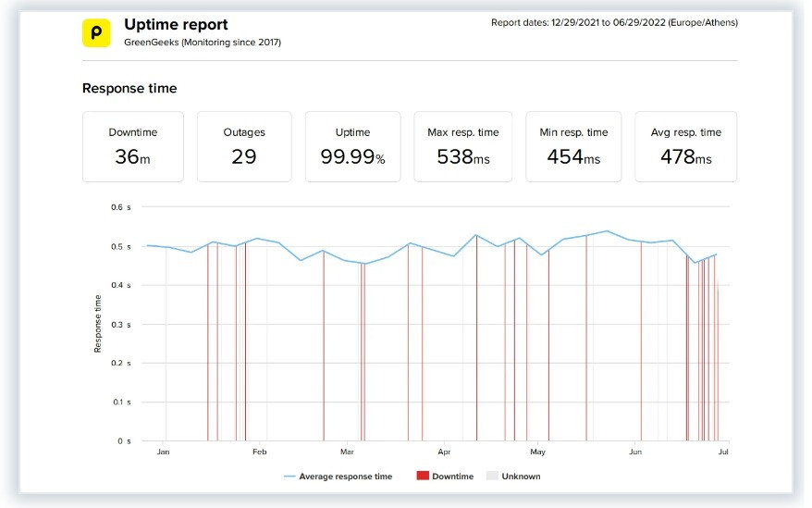Click the Response time section heading

point(129,89)
